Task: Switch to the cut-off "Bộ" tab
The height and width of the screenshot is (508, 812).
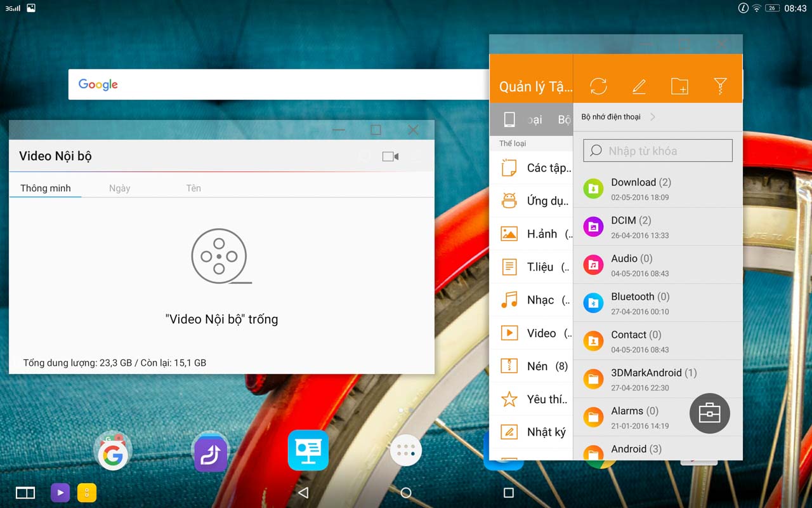Action: [x=564, y=119]
